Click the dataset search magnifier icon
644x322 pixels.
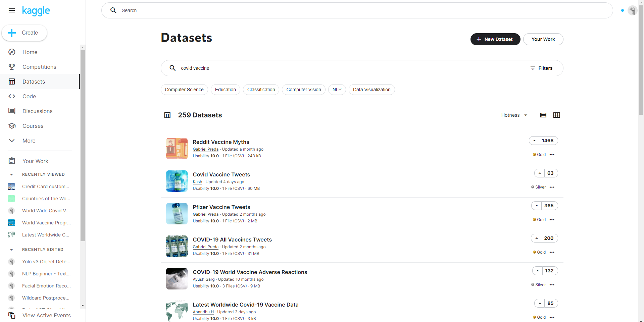(x=172, y=68)
